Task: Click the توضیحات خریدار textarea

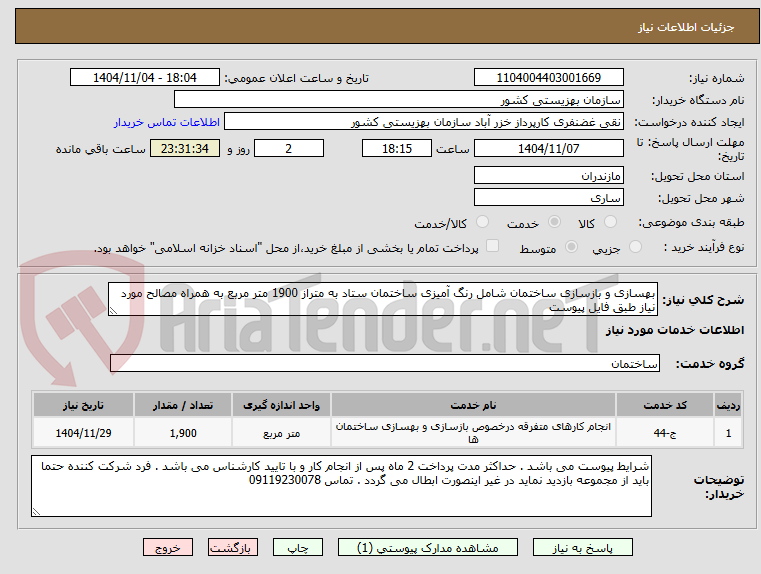Action: [341, 486]
